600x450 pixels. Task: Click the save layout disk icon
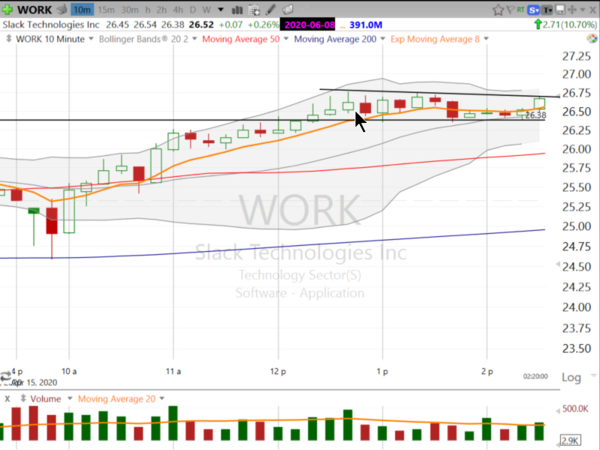[561, 10]
